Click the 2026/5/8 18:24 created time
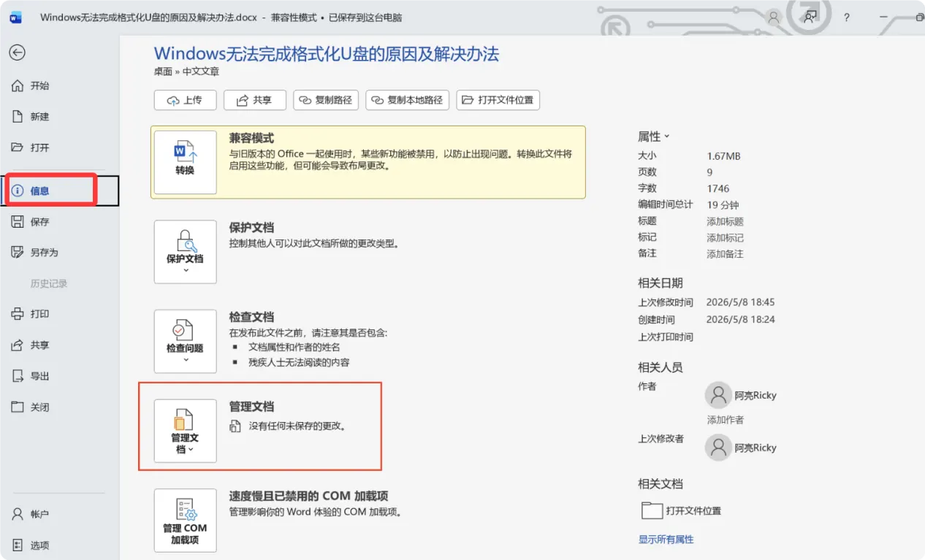This screenshot has width=925, height=560. (x=740, y=320)
